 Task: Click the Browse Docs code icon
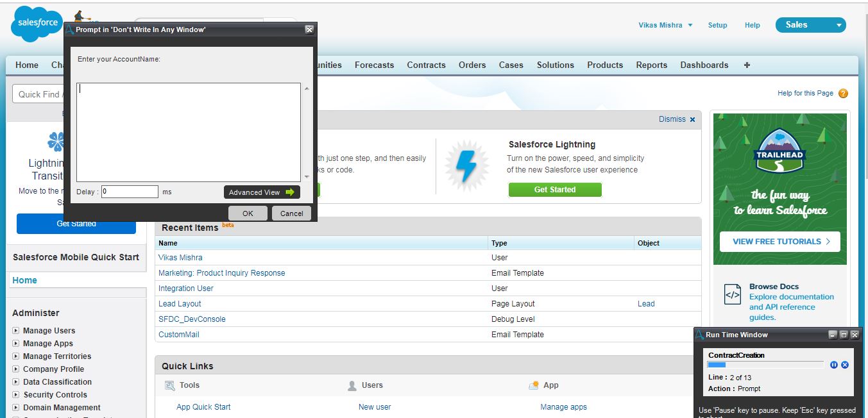[x=733, y=295]
